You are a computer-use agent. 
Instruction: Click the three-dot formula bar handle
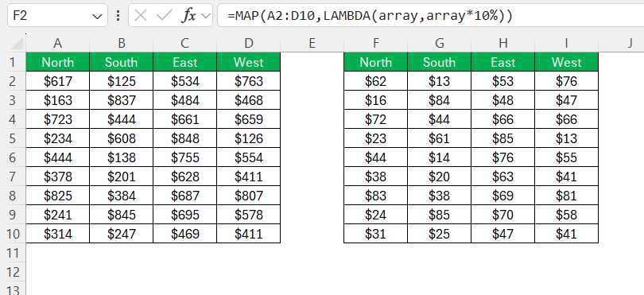(118, 16)
